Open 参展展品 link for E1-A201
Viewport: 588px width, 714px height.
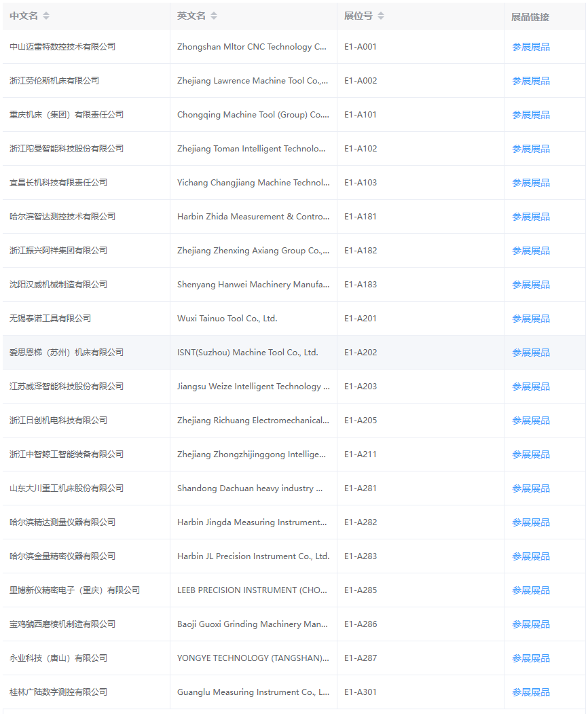[531, 319]
